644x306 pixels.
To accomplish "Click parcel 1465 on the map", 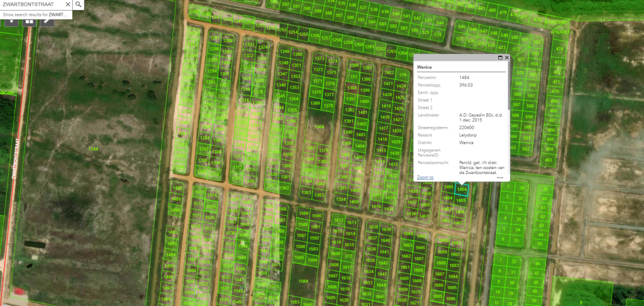I will coord(448,187).
